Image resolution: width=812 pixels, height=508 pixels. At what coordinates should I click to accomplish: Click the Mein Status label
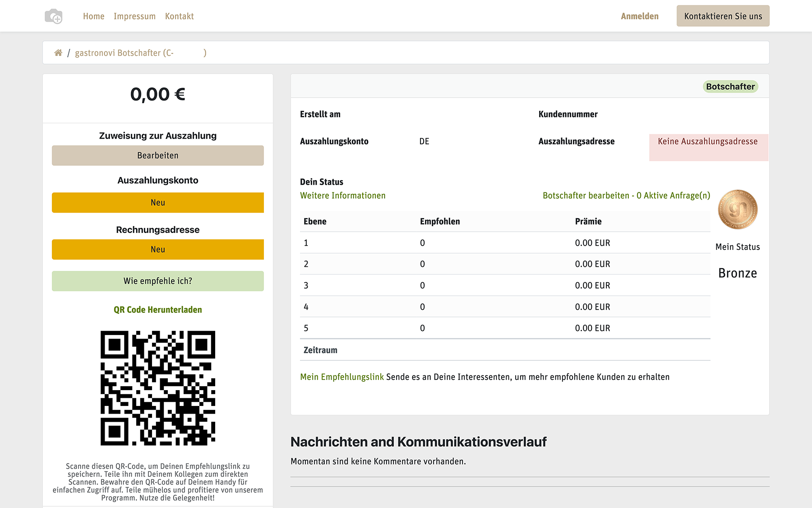(x=738, y=247)
